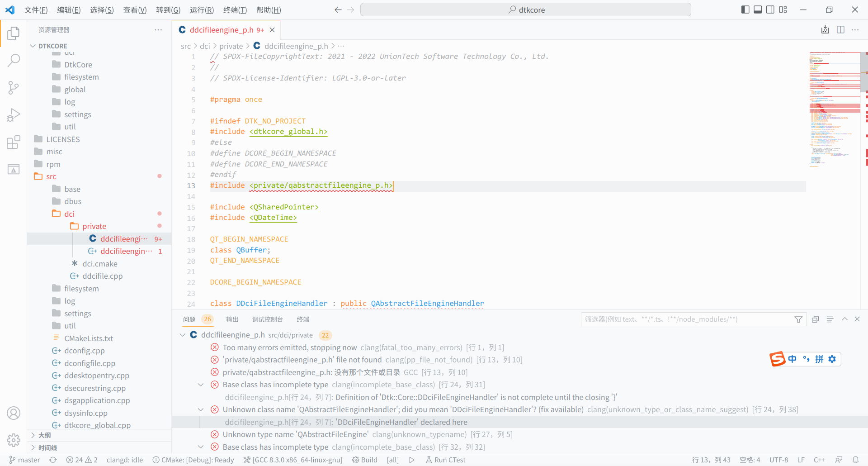
Task: Open the Extensions view
Action: (14, 142)
